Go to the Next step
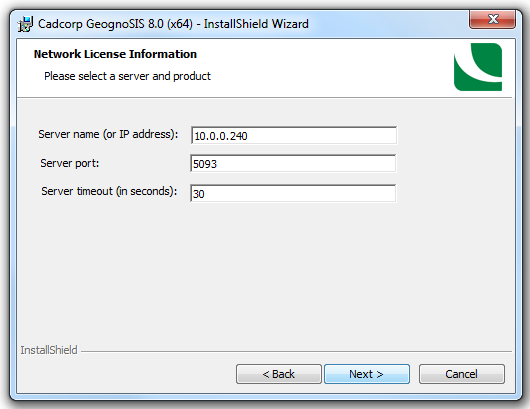Image resolution: width=530 pixels, height=409 pixels. 367,374
